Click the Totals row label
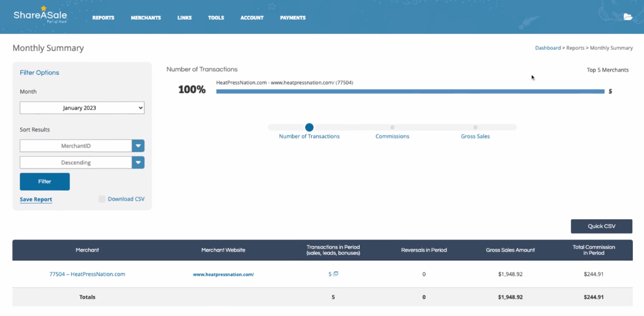 [x=87, y=297]
